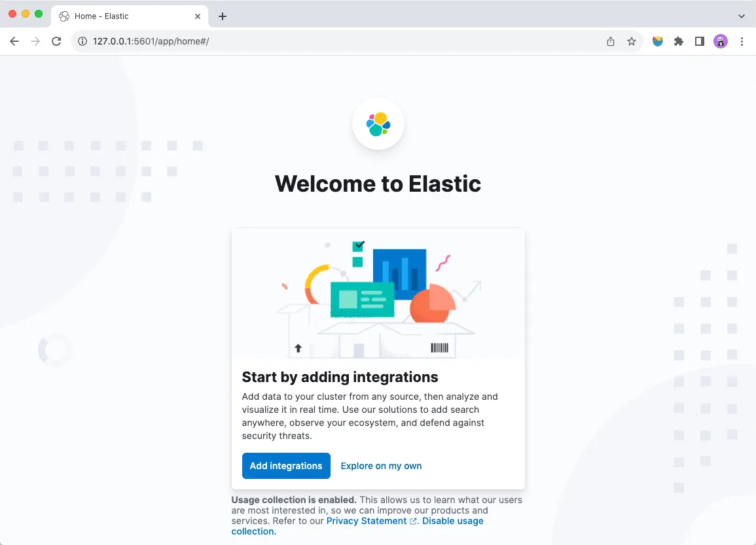Click the Elastic logo above the welcome heading
Image resolution: width=756 pixels, height=545 pixels.
[x=378, y=124]
